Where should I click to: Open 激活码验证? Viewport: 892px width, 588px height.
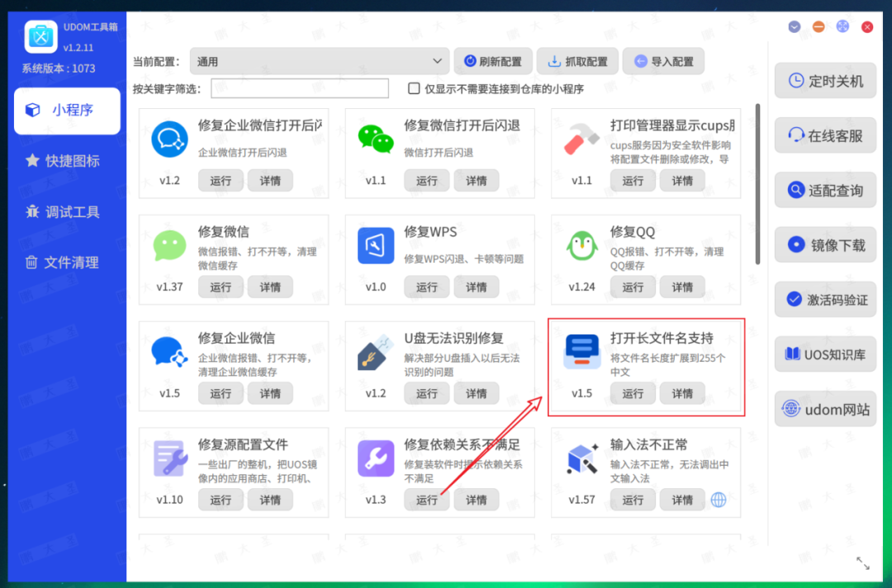(x=825, y=300)
